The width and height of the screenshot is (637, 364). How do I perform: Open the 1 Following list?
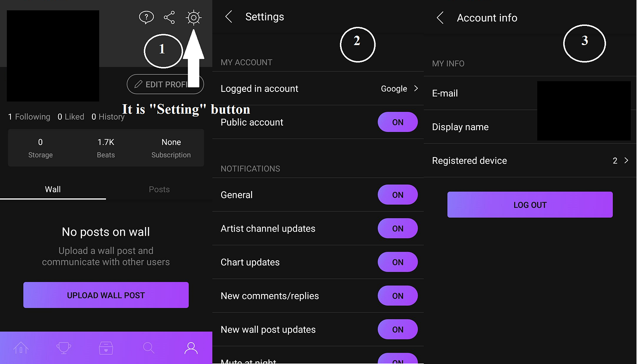[x=29, y=117]
